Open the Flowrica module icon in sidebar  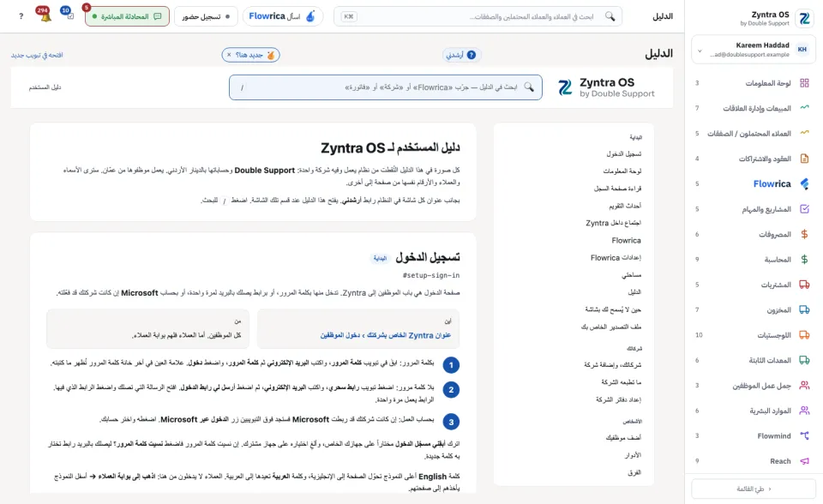pyautogui.click(x=804, y=183)
